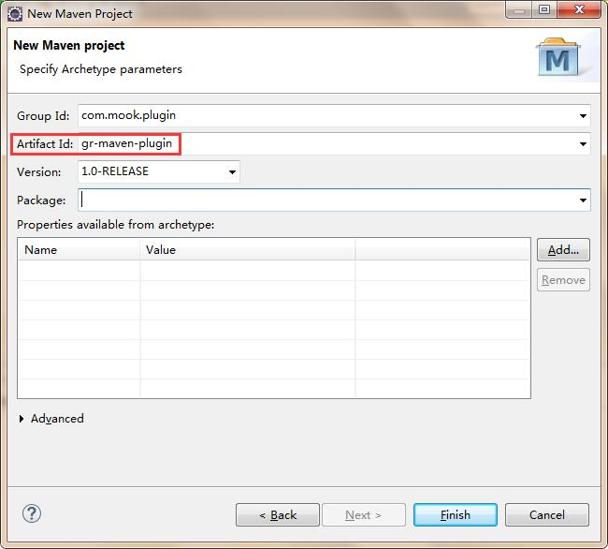Click the Next button
Viewport: 608px width, 549px height.
[x=364, y=515]
